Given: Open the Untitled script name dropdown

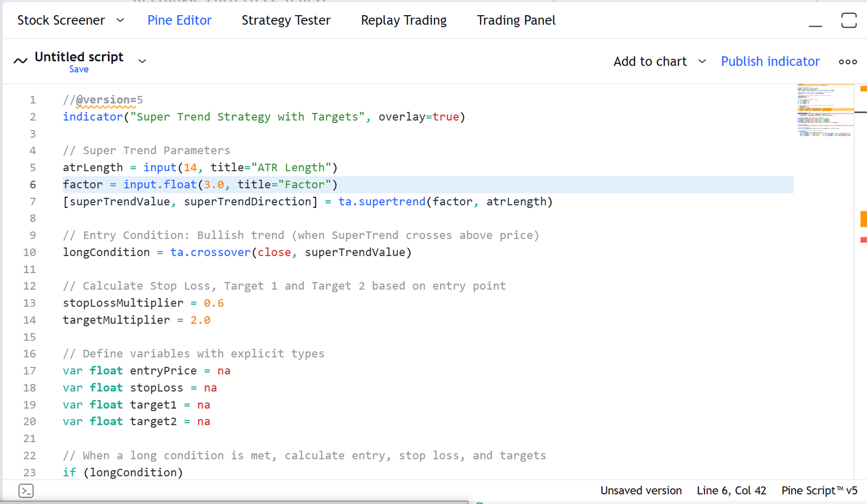Looking at the screenshot, I should pos(142,61).
